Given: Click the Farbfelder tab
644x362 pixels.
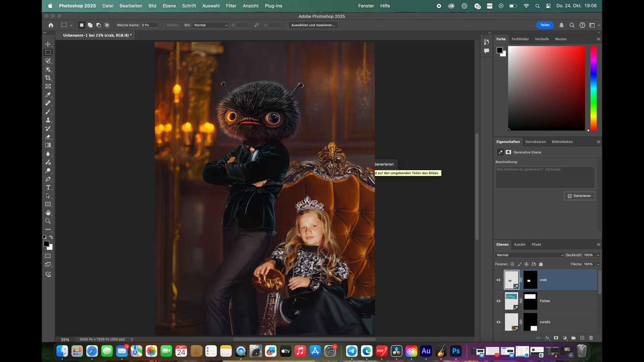Looking at the screenshot, I should click(520, 39).
